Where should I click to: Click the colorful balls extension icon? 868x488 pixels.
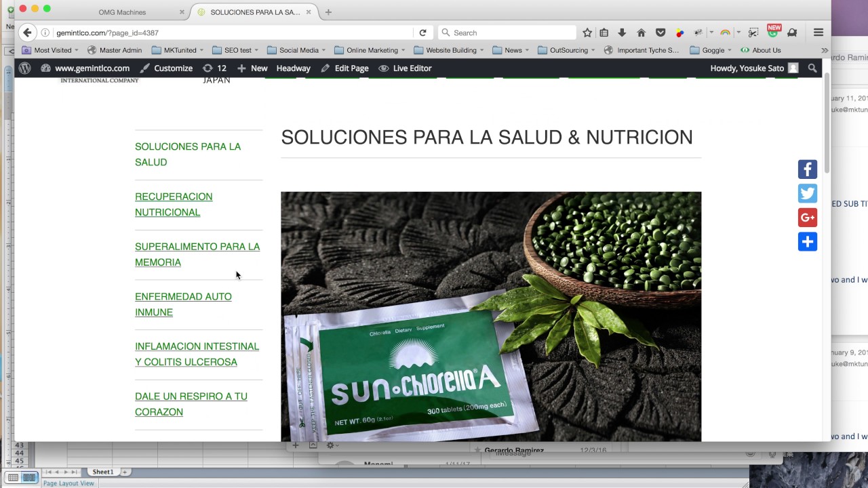[x=679, y=33]
